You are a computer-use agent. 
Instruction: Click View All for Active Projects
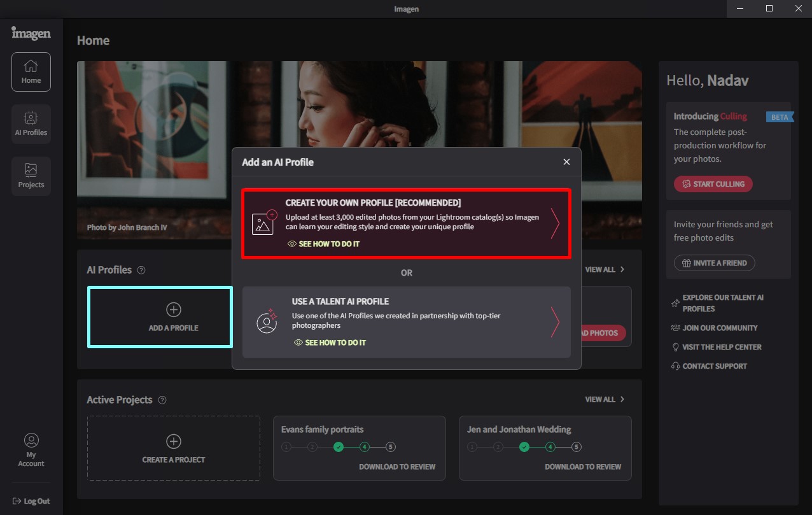[x=605, y=399]
